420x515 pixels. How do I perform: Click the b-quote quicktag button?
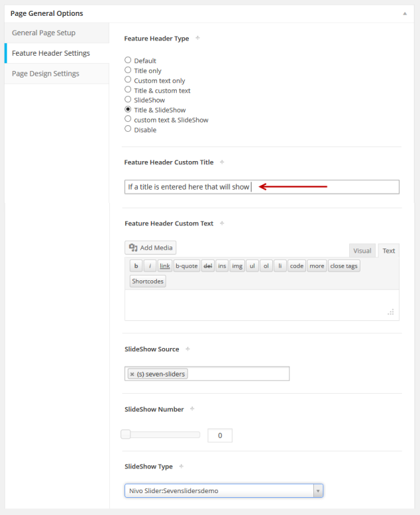[186, 266]
